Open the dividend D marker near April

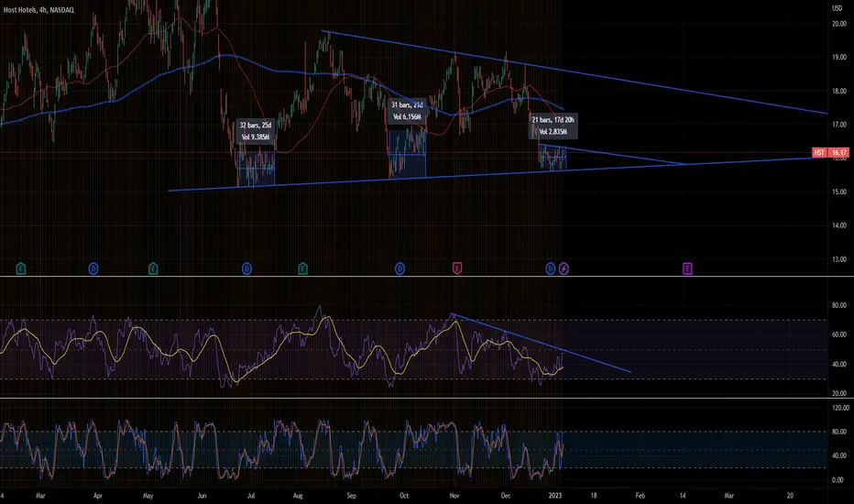coord(93,268)
